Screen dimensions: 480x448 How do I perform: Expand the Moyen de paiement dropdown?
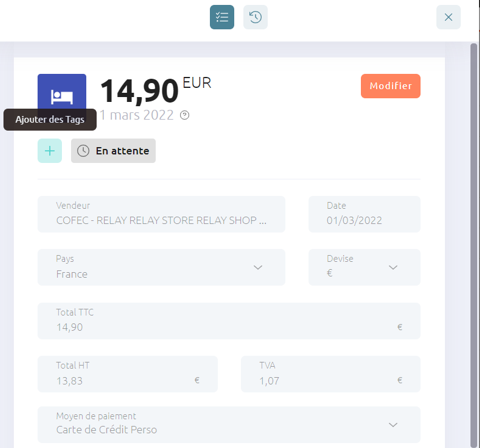[x=229, y=424]
